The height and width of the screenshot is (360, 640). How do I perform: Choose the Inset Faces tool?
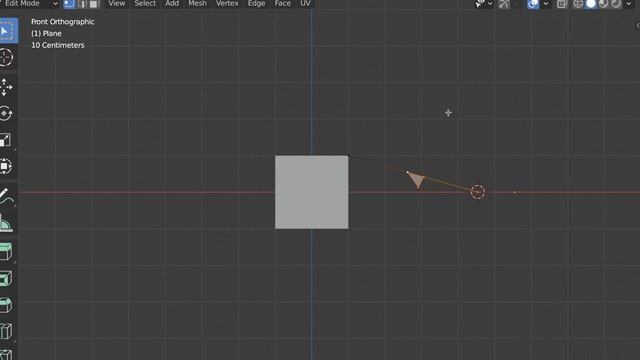point(6,279)
